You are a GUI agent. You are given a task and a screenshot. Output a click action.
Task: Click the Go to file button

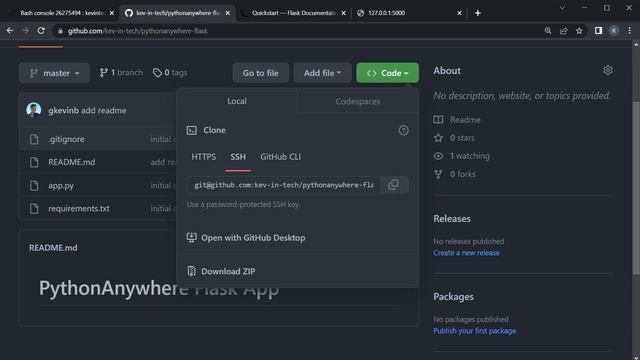(x=260, y=73)
